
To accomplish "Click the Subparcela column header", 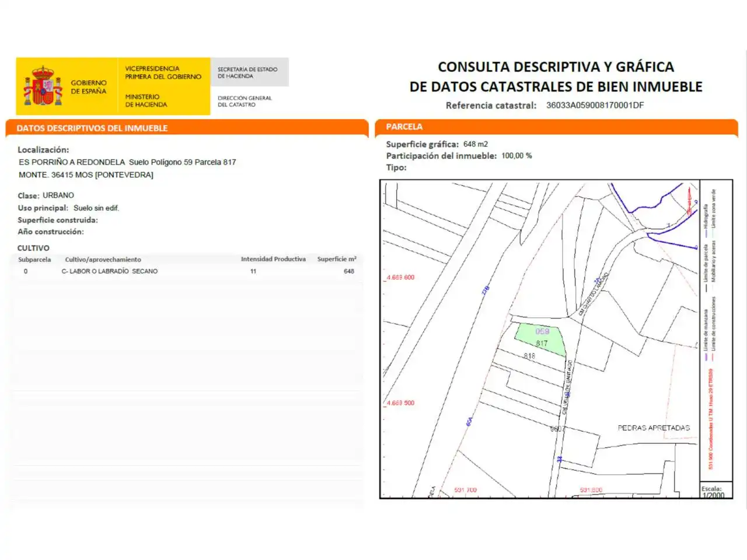I will (34, 260).
